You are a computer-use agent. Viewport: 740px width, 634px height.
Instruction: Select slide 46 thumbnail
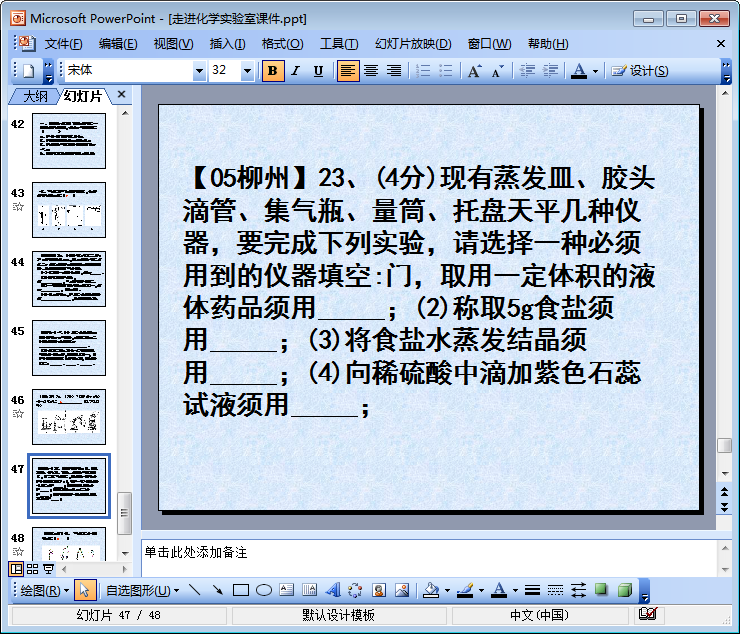coord(69,417)
